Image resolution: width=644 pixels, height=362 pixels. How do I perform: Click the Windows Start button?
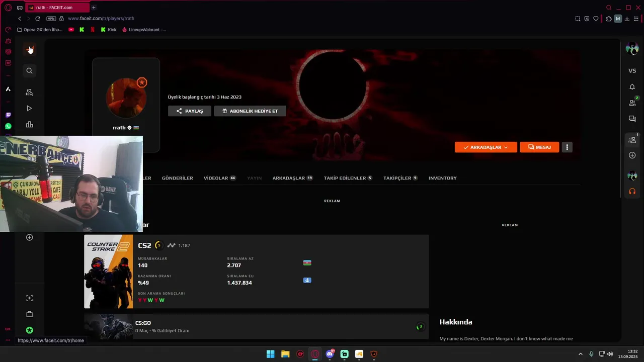pos(270,354)
